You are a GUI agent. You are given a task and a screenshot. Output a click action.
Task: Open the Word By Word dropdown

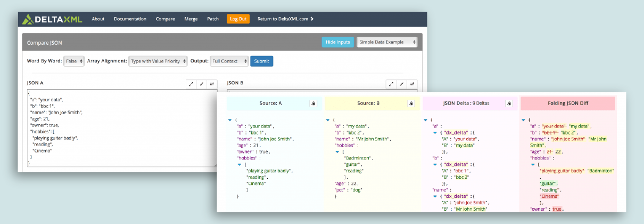pyautogui.click(x=74, y=61)
